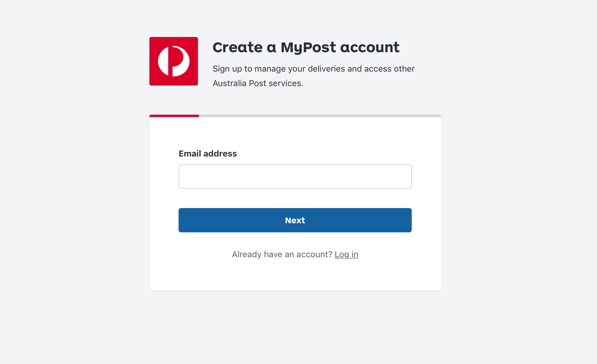Click the word 'Next' on the button
Screen dimensions: 597x364
[x=295, y=220]
